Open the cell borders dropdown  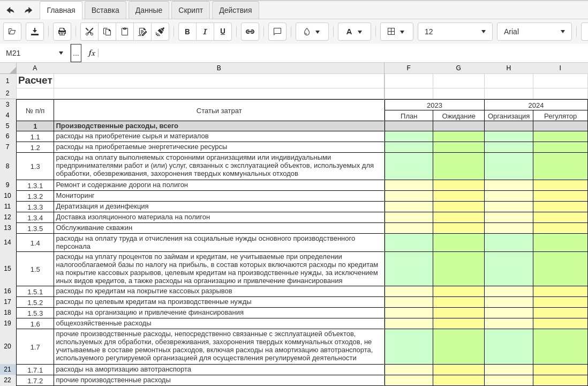click(396, 32)
